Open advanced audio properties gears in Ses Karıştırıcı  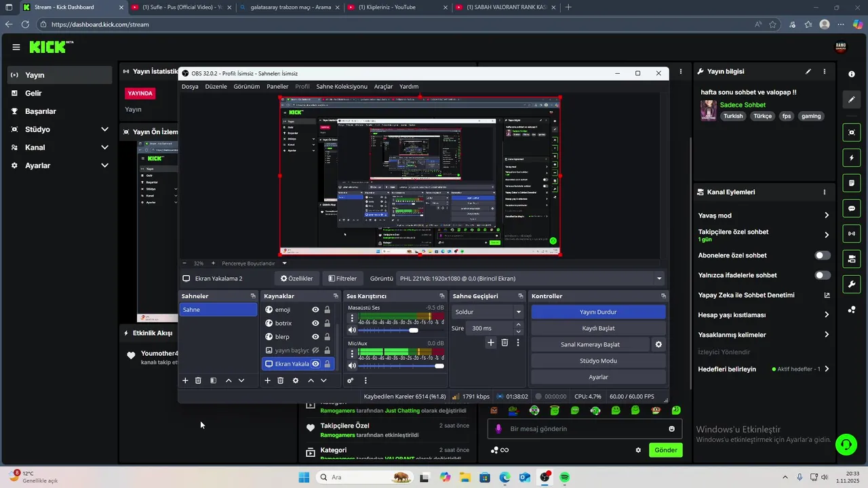pos(351,381)
